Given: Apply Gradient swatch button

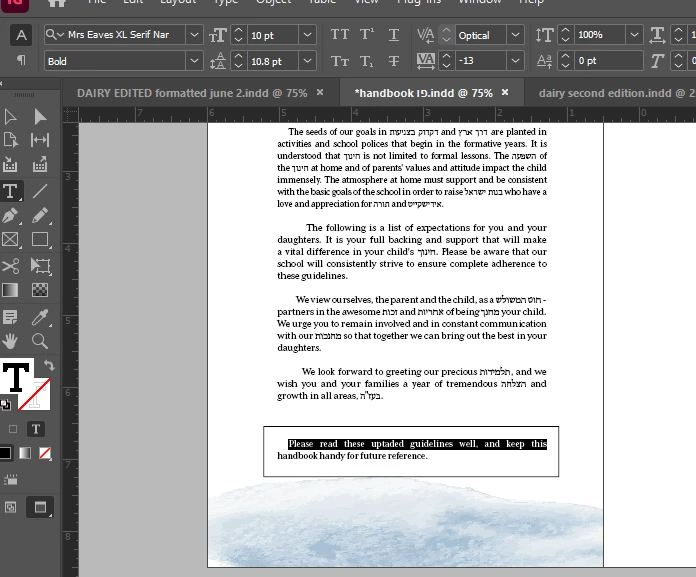Looking at the screenshot, I should (25, 453).
